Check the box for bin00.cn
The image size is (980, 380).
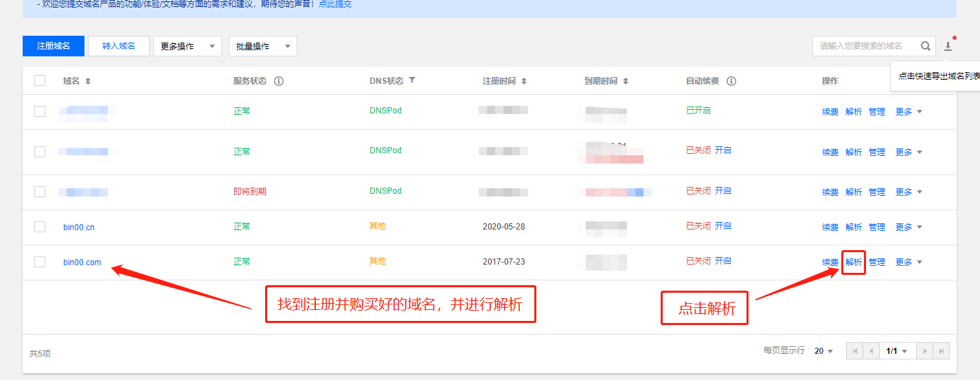point(40,227)
